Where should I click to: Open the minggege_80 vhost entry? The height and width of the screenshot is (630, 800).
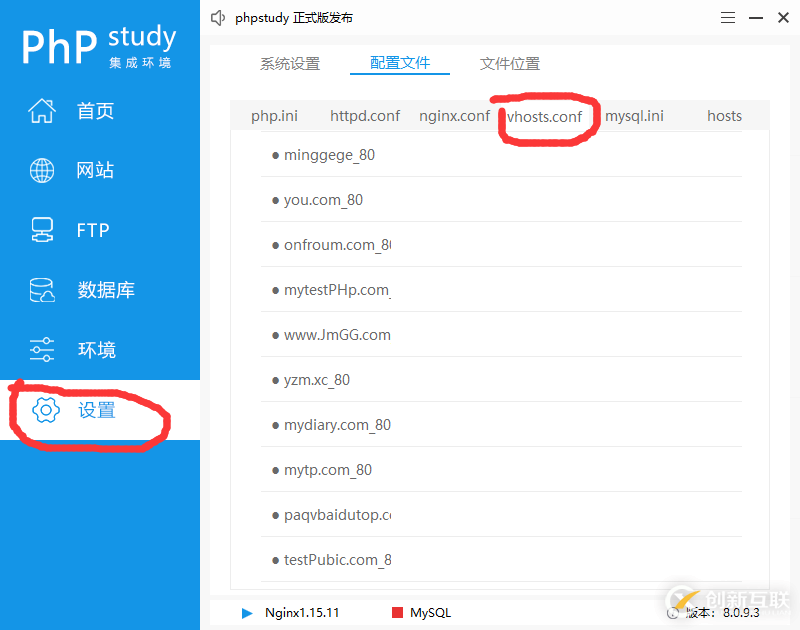(501, 155)
